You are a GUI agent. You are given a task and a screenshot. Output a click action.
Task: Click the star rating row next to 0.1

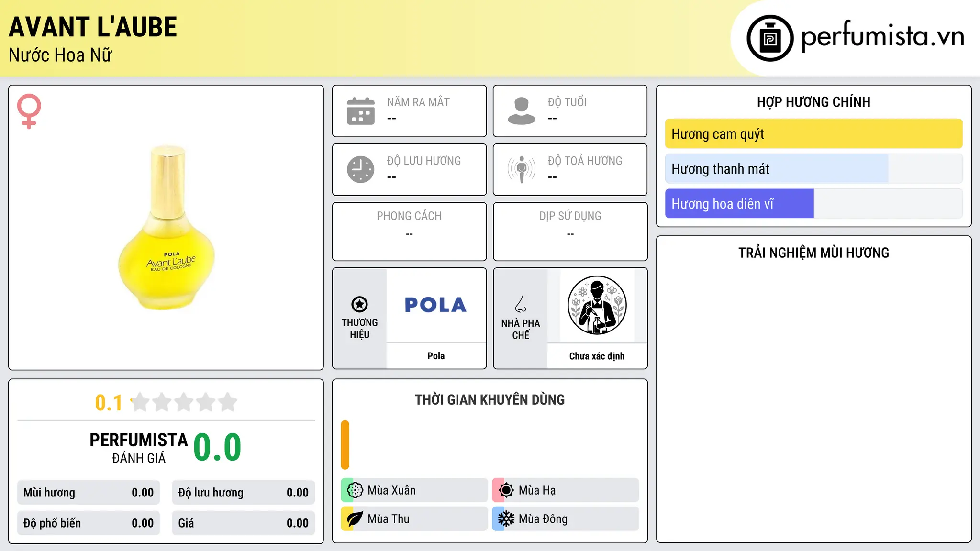point(184,402)
